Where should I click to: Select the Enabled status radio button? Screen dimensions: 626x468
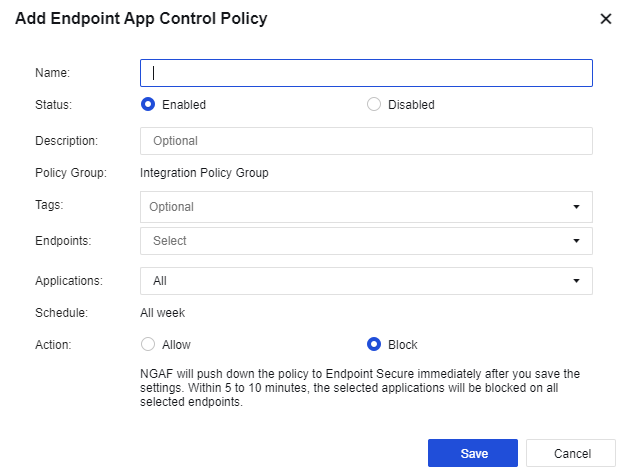148,104
